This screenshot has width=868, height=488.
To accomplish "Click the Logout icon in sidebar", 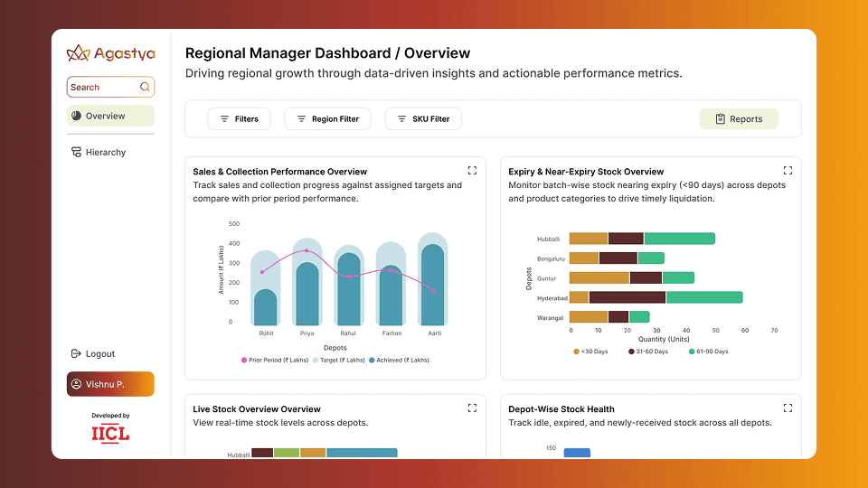I will point(76,354).
